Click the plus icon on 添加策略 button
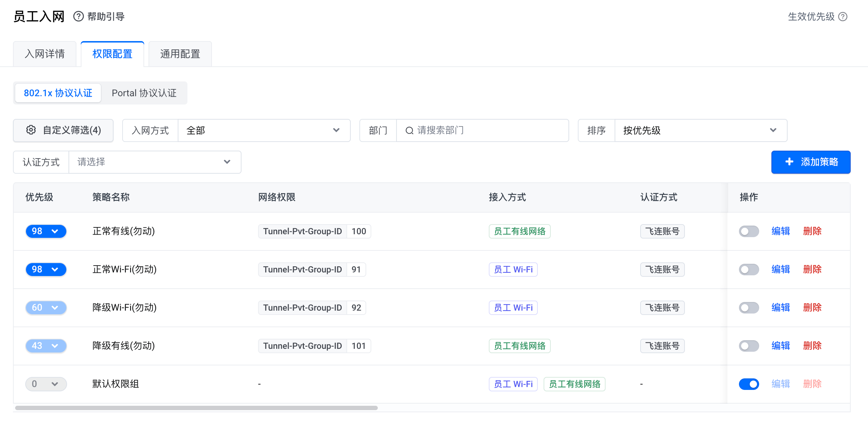868x431 pixels. click(x=789, y=162)
